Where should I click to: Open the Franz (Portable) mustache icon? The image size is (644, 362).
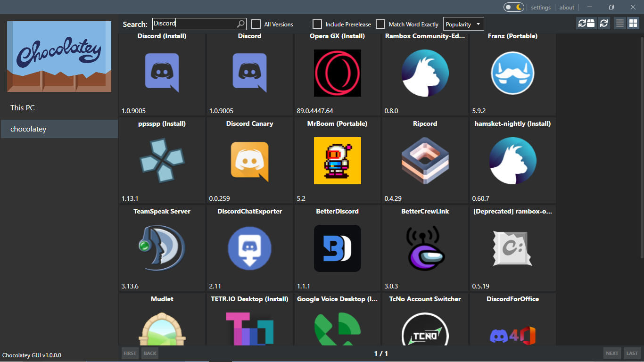pos(513,73)
